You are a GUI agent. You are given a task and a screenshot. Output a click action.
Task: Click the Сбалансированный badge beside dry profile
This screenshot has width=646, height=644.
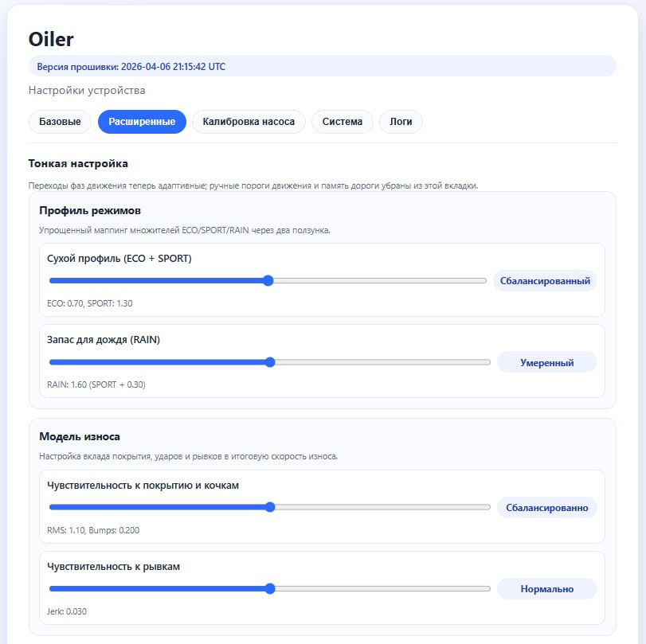[545, 280]
